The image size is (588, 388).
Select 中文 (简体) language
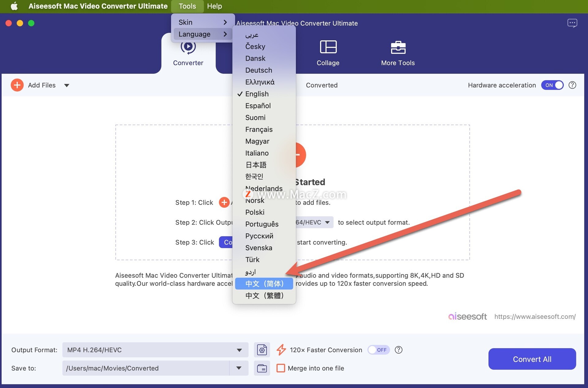point(264,284)
